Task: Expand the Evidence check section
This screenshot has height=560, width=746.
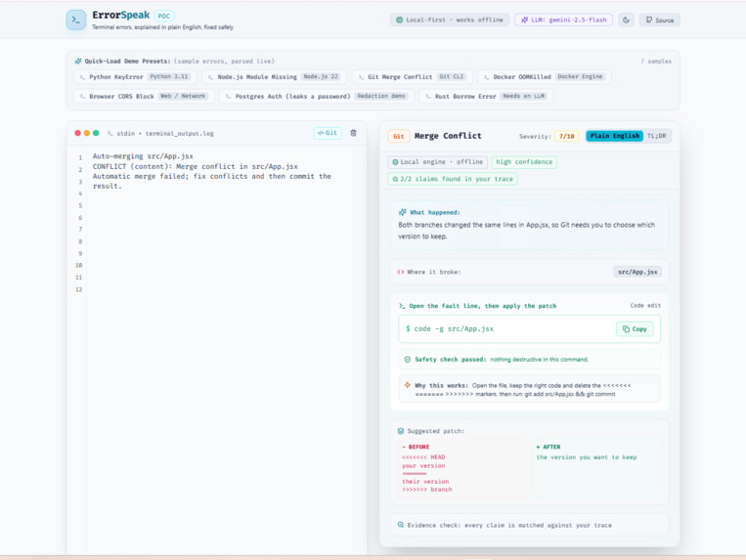Action: coord(530,525)
